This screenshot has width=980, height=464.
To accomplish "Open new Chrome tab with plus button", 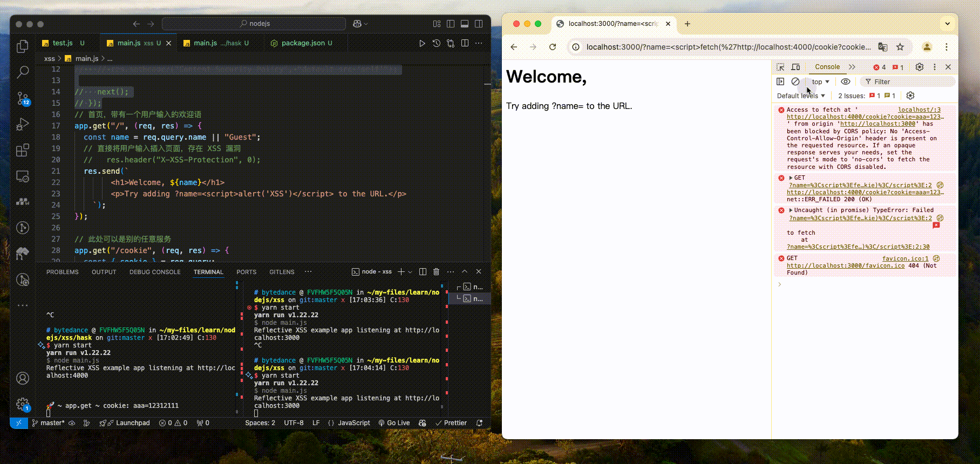I will 687,24.
